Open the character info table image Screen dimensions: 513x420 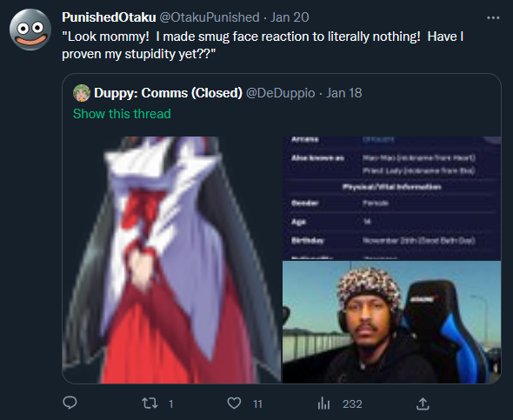pyautogui.click(x=391, y=198)
